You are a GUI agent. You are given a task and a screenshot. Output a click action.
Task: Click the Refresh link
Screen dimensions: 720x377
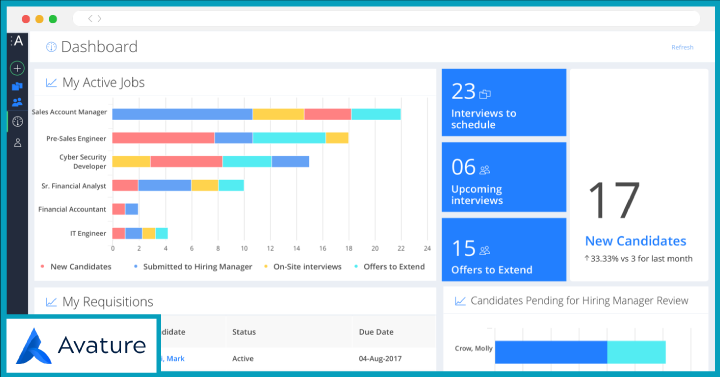[682, 47]
